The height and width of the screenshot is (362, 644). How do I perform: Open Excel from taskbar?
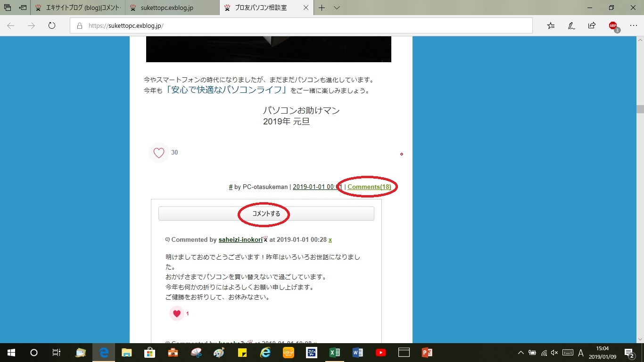pyautogui.click(x=335, y=353)
